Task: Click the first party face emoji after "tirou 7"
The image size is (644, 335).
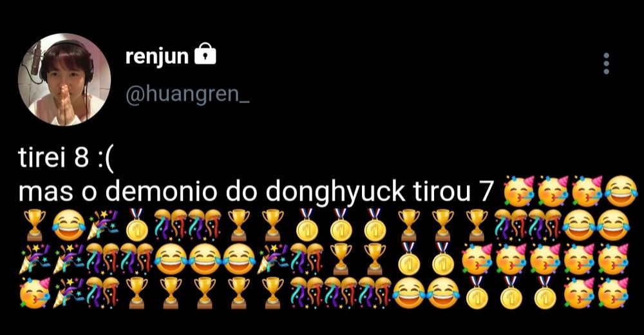Action: coord(519,191)
